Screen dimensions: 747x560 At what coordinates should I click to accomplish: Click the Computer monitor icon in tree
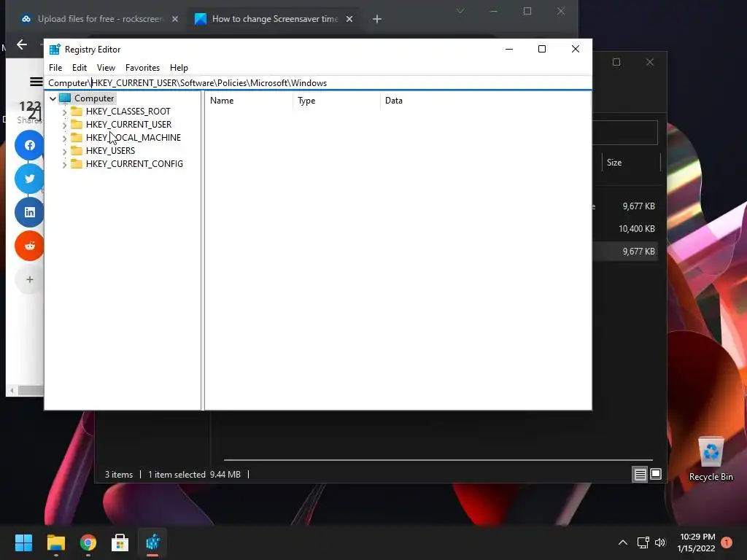tap(65, 98)
